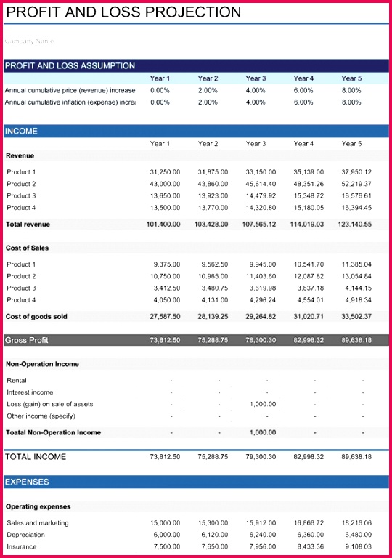Click Gross Profit value 73,812.50
This screenshot has height=558, width=392.
165,340
